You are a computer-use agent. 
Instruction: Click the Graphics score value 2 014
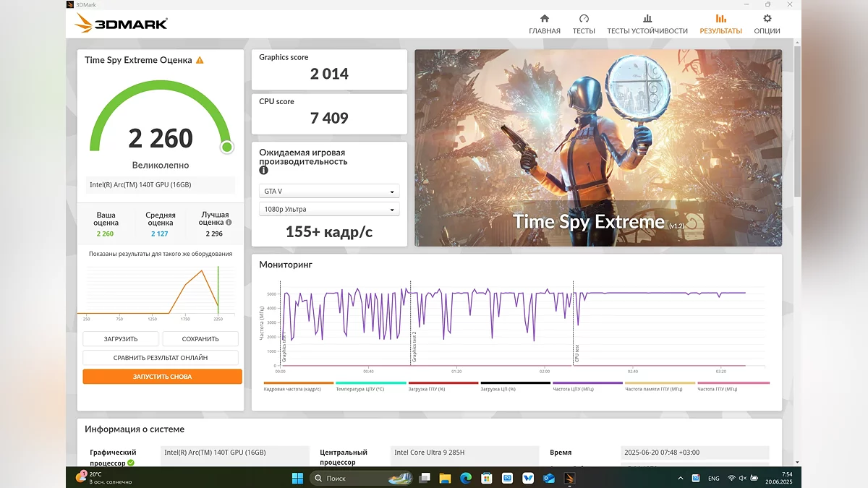[x=329, y=74]
